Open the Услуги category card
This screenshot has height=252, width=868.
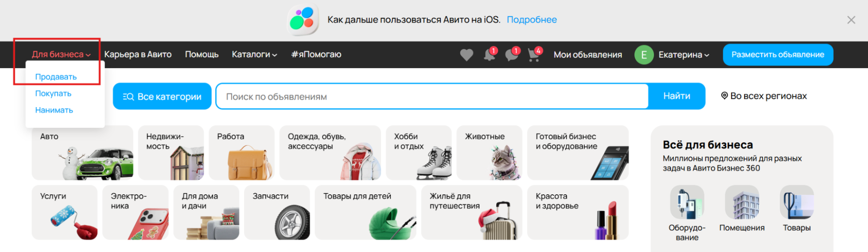[x=65, y=213]
